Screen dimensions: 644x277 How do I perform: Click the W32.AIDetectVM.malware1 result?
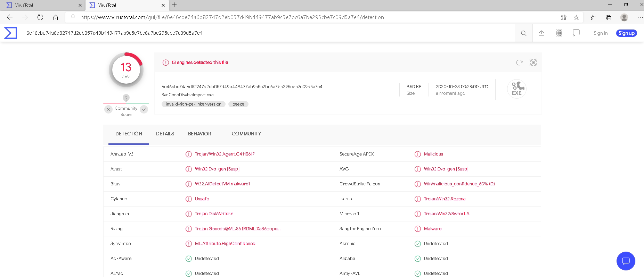222,184
